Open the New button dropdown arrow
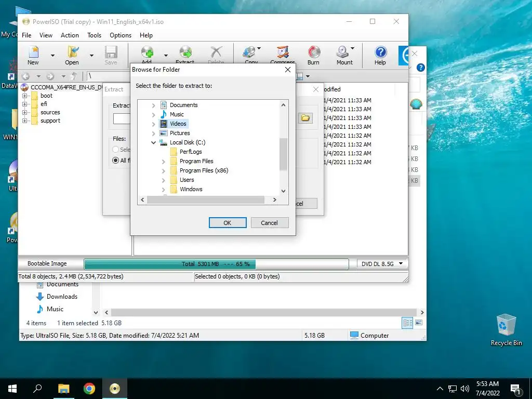 coord(52,55)
